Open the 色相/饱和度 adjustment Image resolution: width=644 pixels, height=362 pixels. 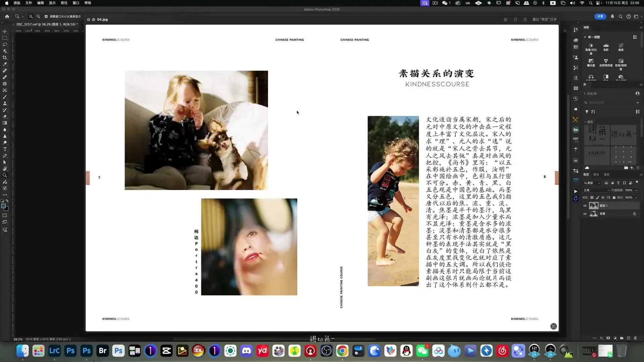tap(621, 61)
